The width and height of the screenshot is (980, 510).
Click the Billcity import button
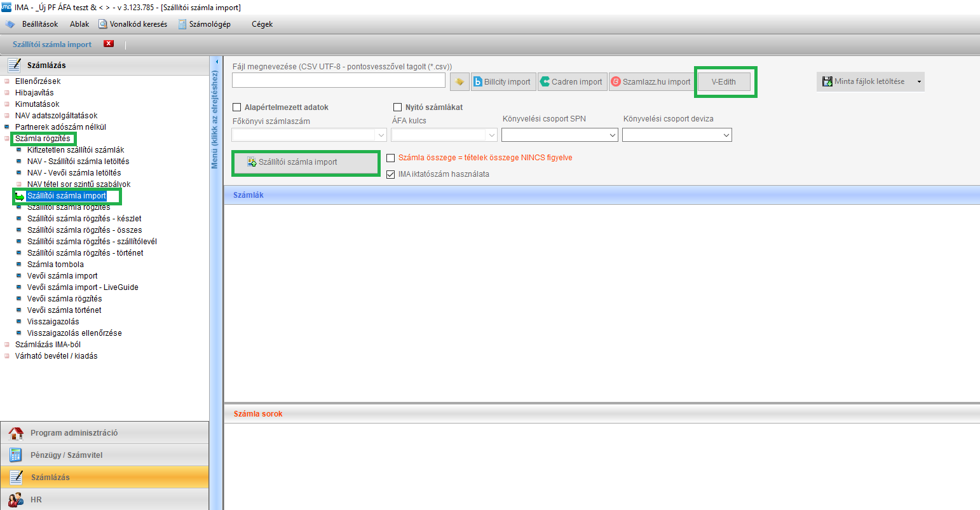[502, 81]
